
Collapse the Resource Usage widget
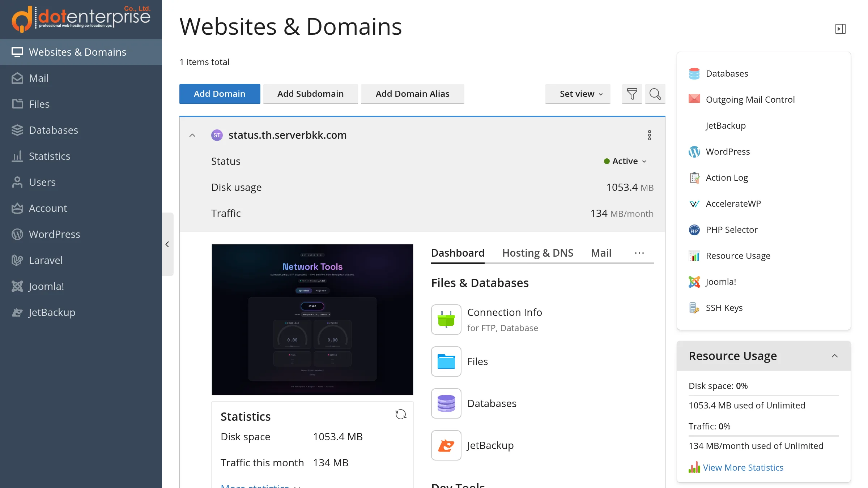click(x=835, y=356)
